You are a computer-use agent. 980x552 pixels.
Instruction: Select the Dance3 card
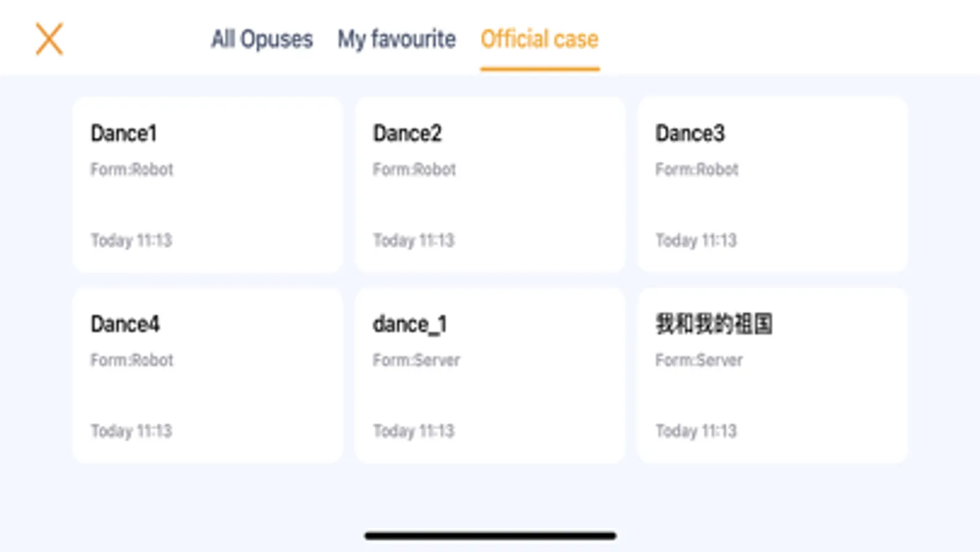tap(772, 185)
